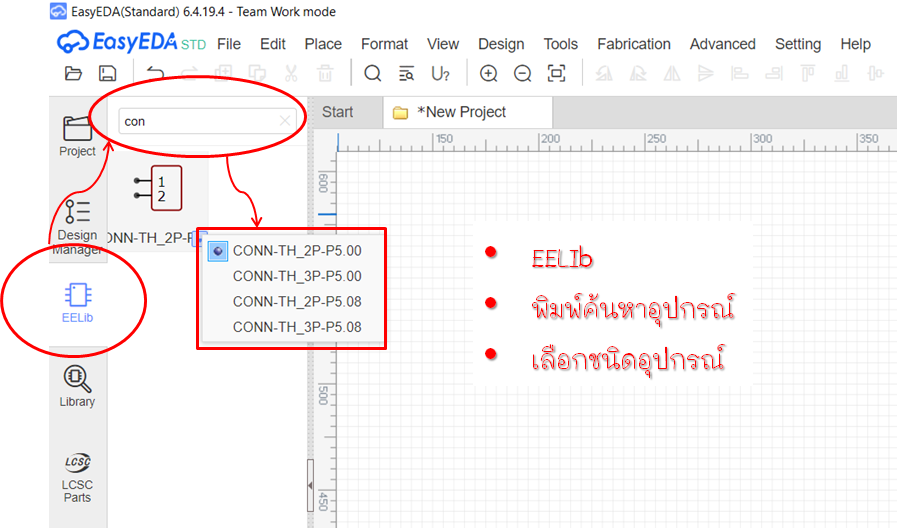The image size is (897, 528).
Task: Open the Fabrication menu
Action: coord(634,44)
